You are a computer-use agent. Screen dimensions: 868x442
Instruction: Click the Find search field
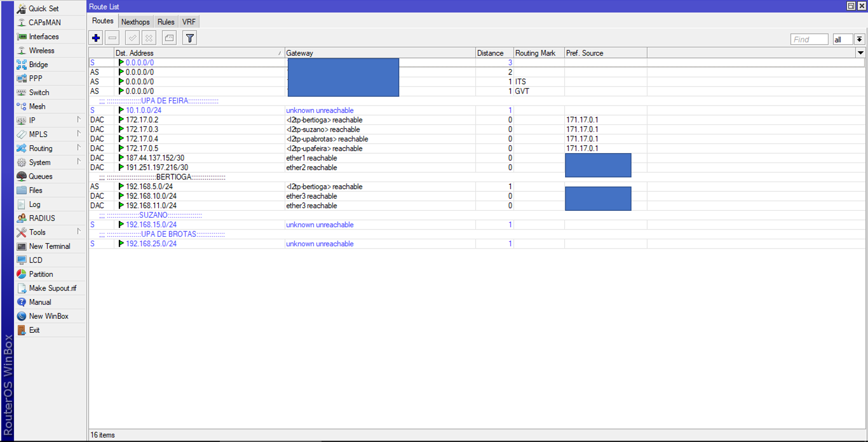pos(809,39)
